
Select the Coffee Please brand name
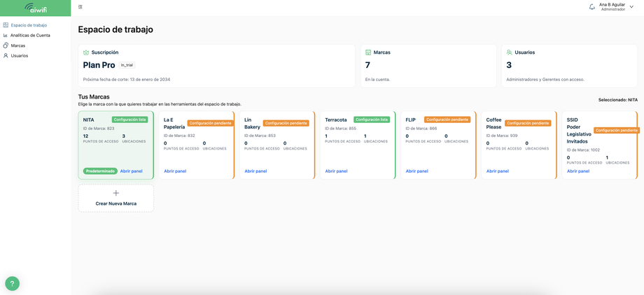click(x=493, y=124)
